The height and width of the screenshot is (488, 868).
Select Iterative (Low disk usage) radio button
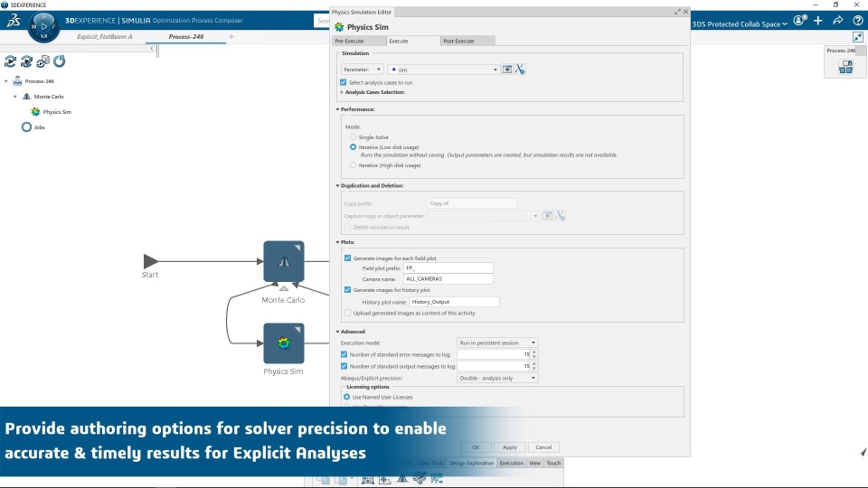[x=353, y=147]
